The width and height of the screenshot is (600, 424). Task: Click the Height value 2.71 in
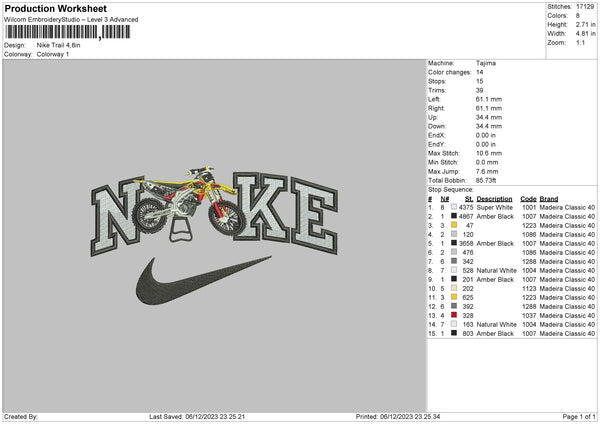point(585,24)
